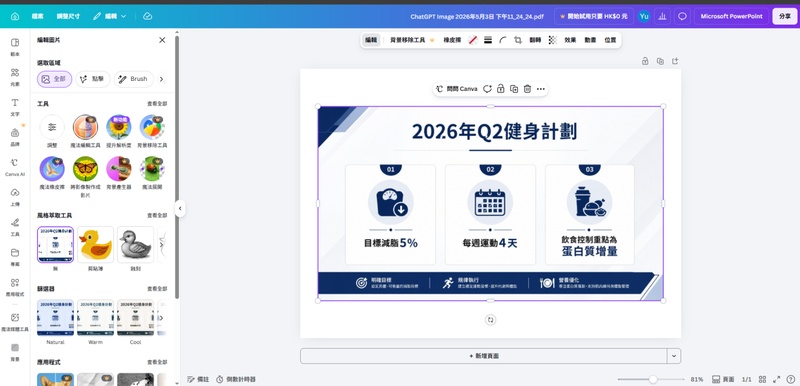Duplicate the selected image from the floating toolbar
800x386 pixels.
pyautogui.click(x=514, y=89)
